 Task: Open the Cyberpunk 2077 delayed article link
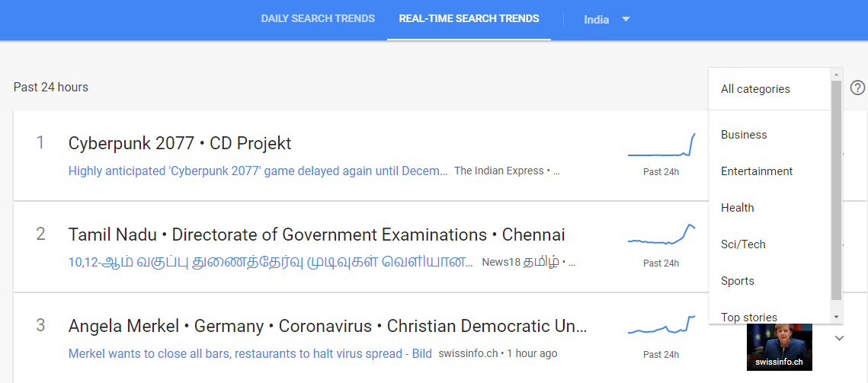258,171
